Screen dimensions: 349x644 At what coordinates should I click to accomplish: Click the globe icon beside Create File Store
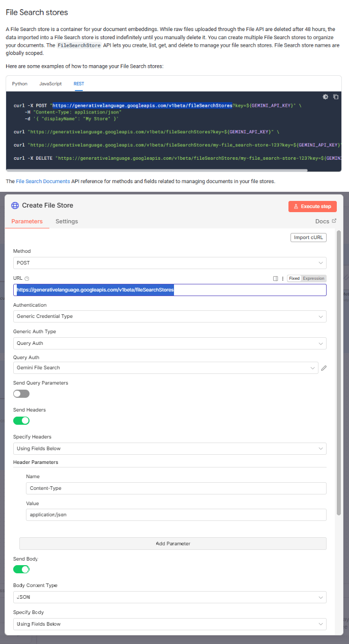[x=14, y=205]
